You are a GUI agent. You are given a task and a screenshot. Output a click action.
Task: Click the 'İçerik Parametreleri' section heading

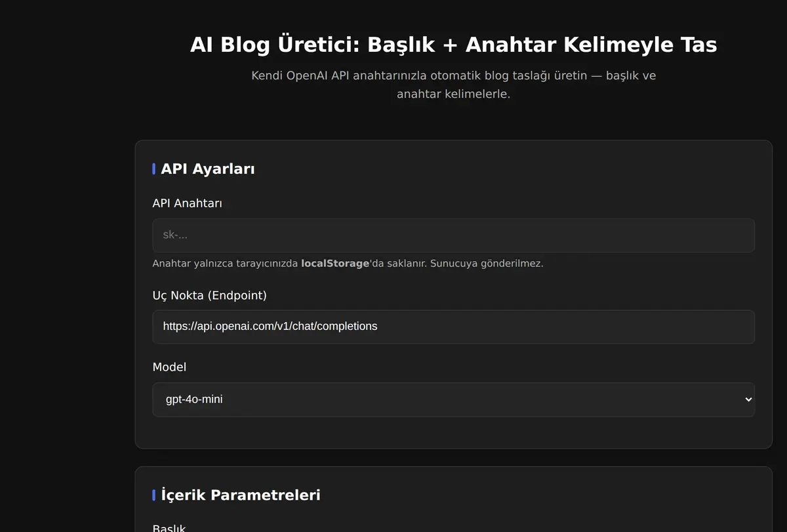[240, 495]
